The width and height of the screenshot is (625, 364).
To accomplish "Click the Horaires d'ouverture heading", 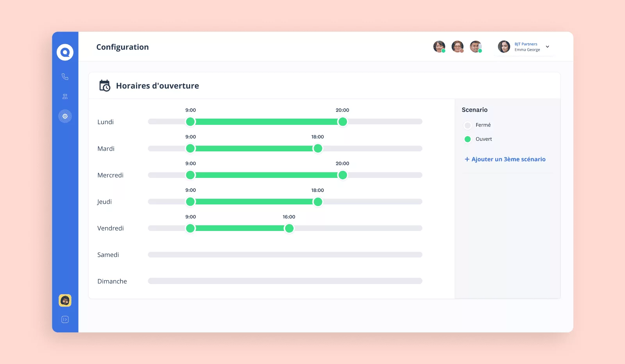I will coord(157,86).
